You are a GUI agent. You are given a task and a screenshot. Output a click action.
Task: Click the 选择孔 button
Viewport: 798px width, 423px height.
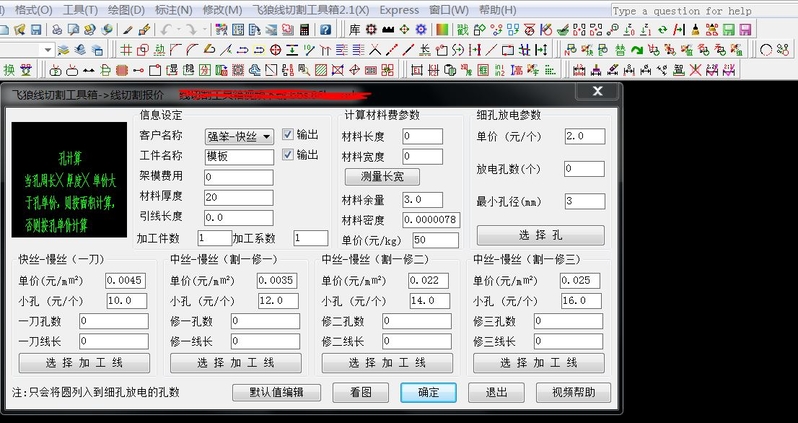click(x=540, y=235)
